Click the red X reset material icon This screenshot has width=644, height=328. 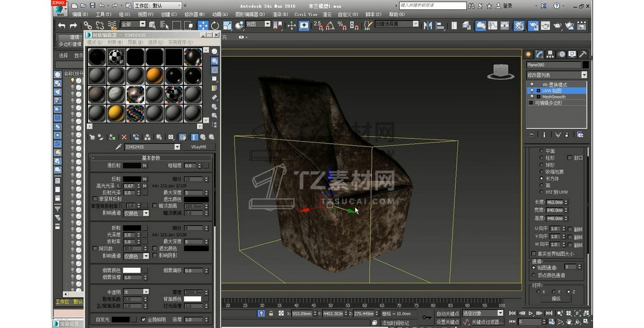(124, 137)
